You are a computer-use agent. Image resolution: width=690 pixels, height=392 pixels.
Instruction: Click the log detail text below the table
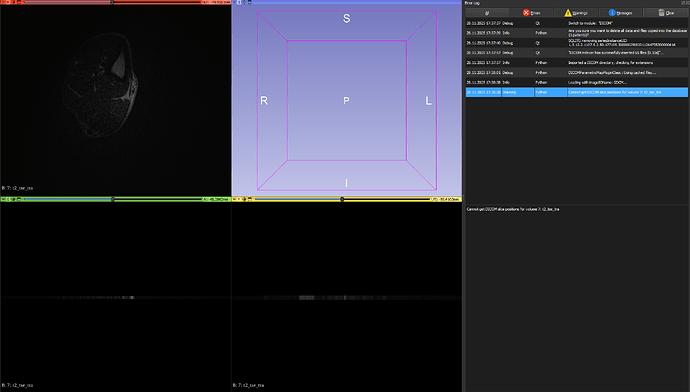(x=513, y=209)
